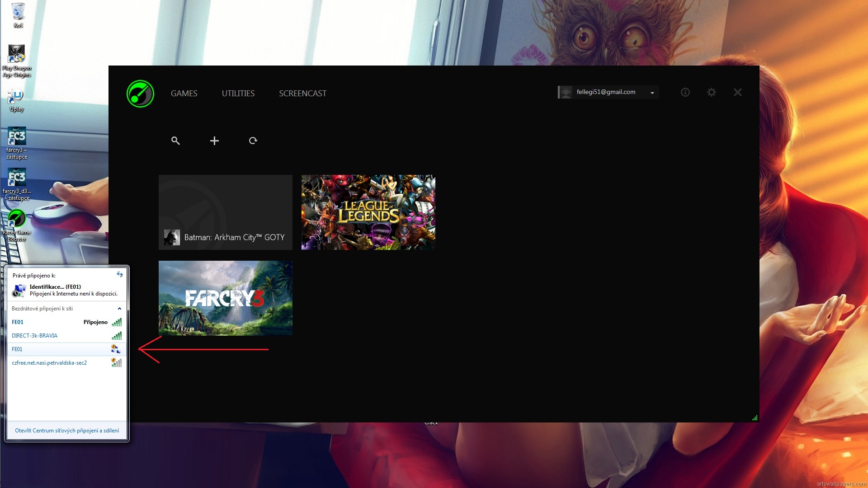Click the Razer Game Booster logo
The height and width of the screenshot is (488, 868).
point(140,94)
